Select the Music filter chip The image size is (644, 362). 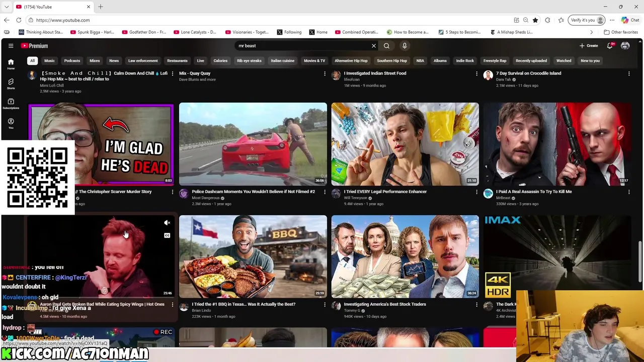tap(49, 61)
